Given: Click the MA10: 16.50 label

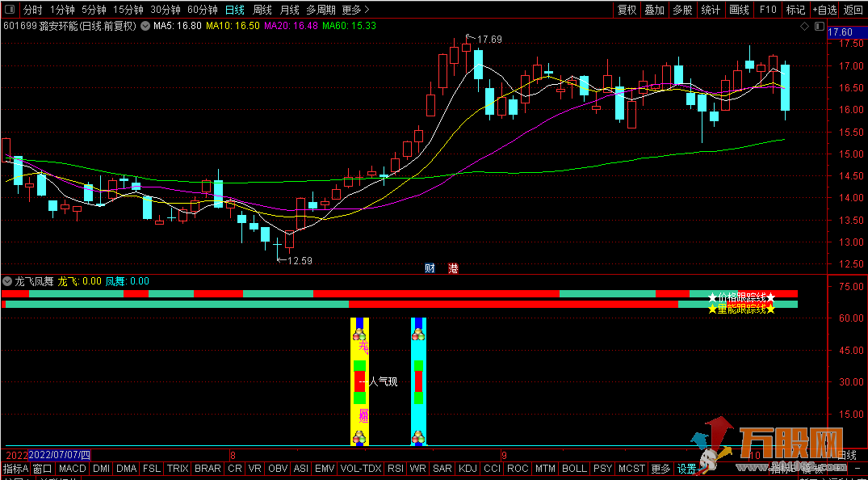Looking at the screenshot, I should [x=233, y=26].
